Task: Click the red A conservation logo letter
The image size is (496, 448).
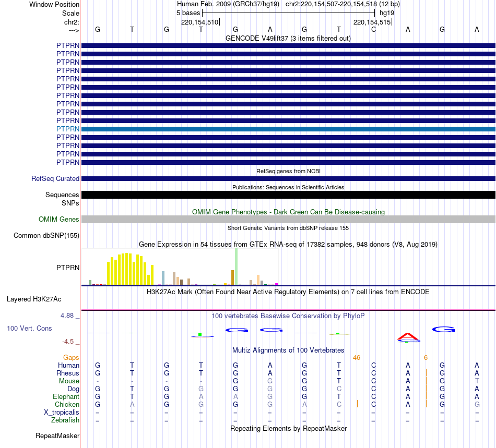Action: click(408, 336)
